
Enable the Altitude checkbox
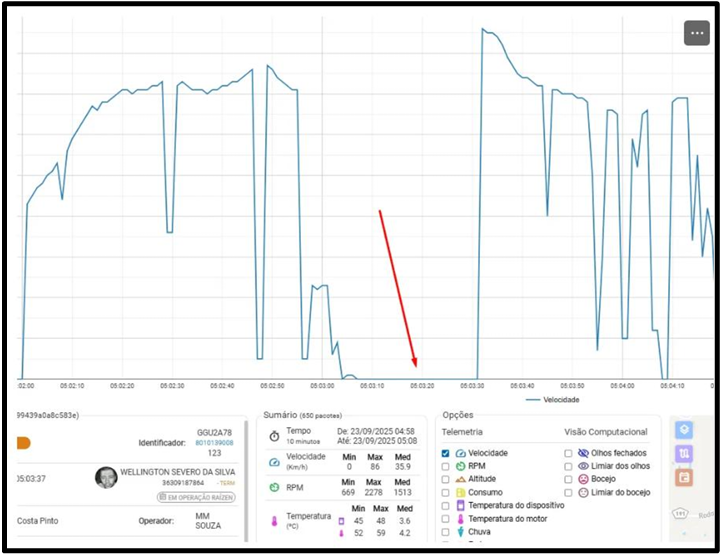click(x=446, y=479)
